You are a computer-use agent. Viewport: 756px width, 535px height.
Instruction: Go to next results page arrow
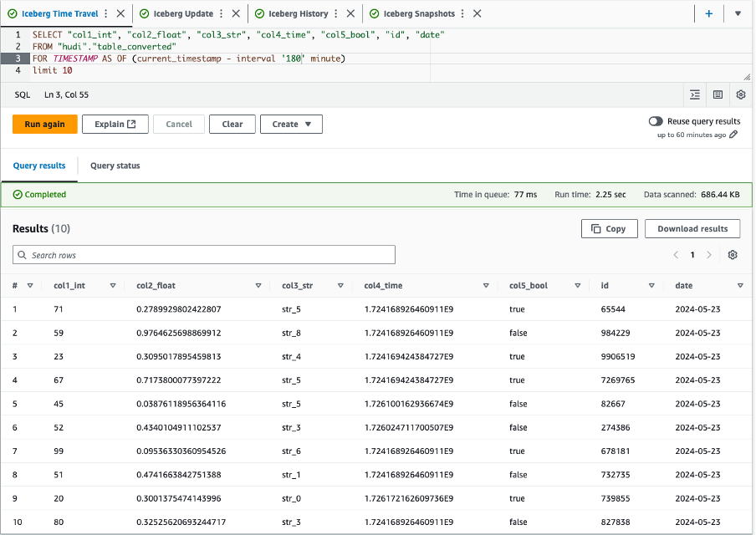pyautogui.click(x=709, y=255)
